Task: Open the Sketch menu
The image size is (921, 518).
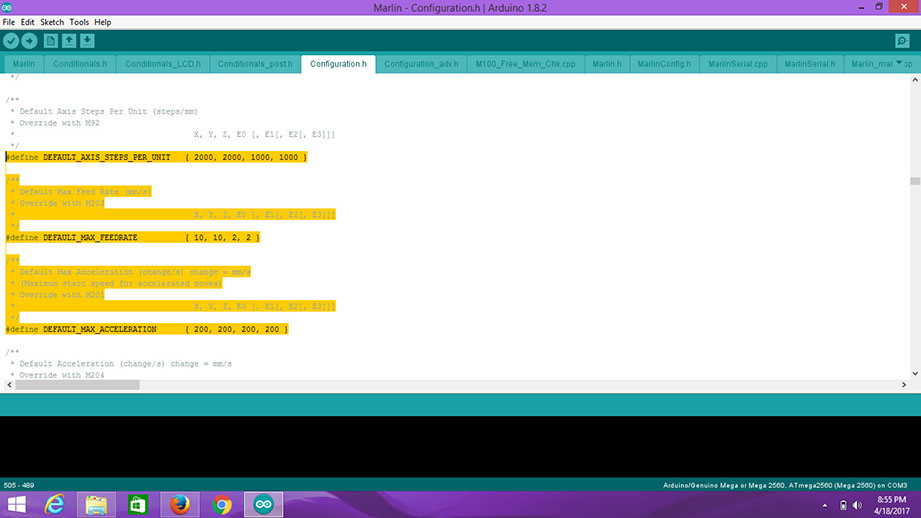Action: click(x=52, y=22)
